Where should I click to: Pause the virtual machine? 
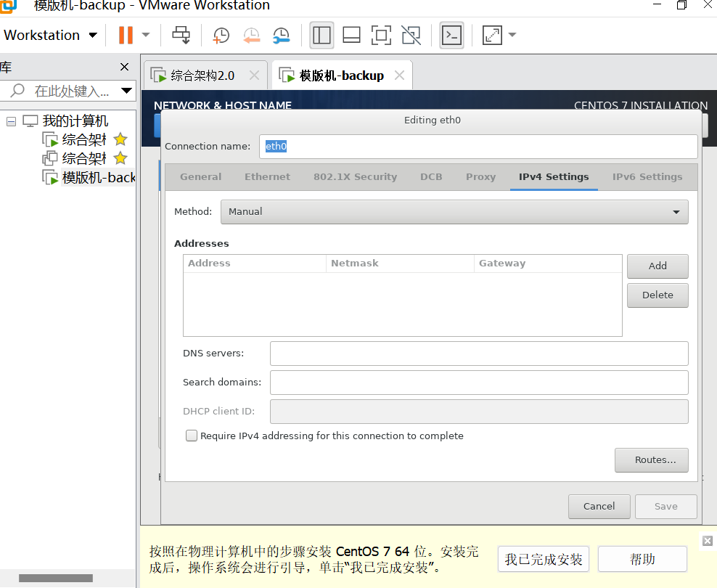coord(126,35)
